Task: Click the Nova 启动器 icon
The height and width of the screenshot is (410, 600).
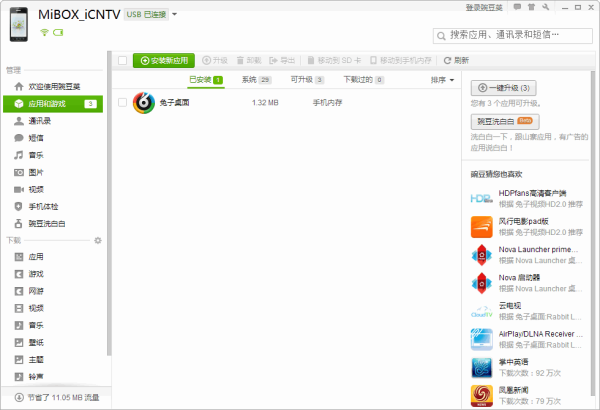Action: pyautogui.click(x=482, y=283)
